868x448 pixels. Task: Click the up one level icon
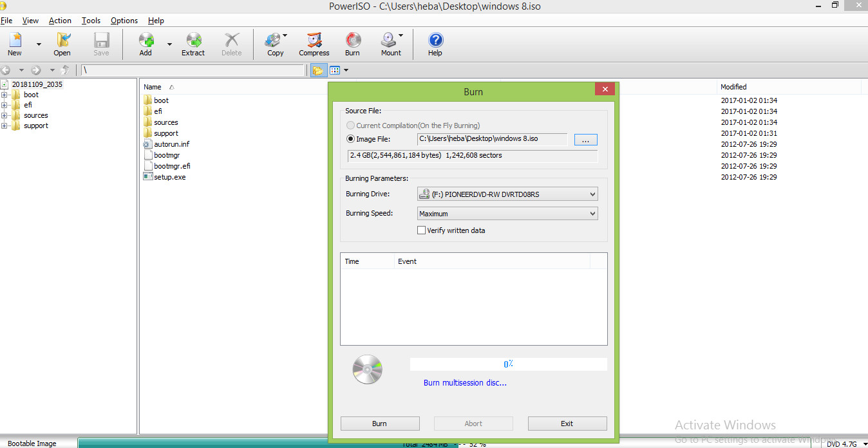[x=65, y=70]
